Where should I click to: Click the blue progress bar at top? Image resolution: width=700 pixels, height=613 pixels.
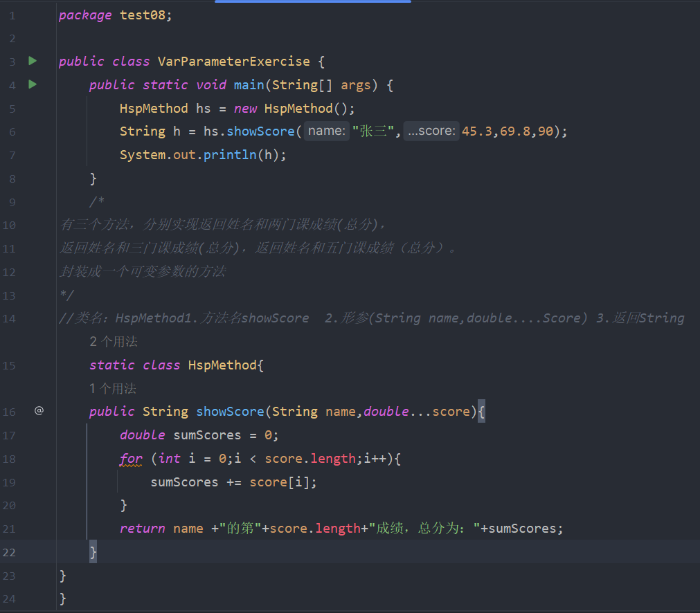[x=312, y=2]
